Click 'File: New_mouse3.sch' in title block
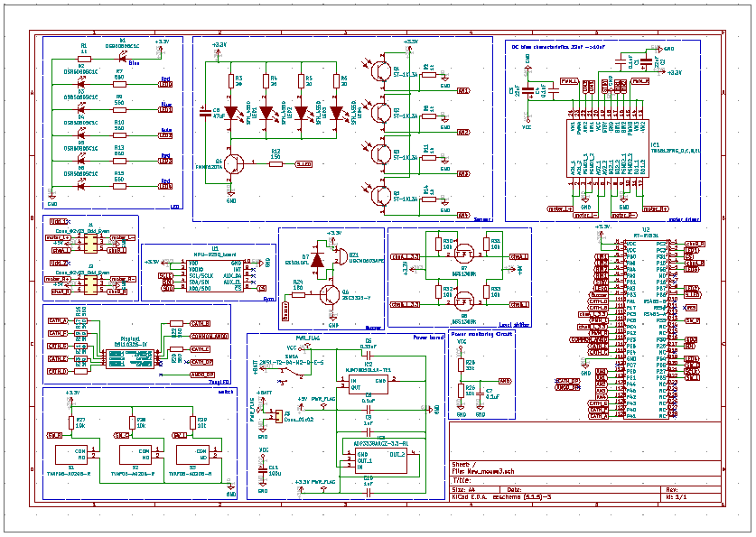This screenshot has height=537, width=756. 482,471
